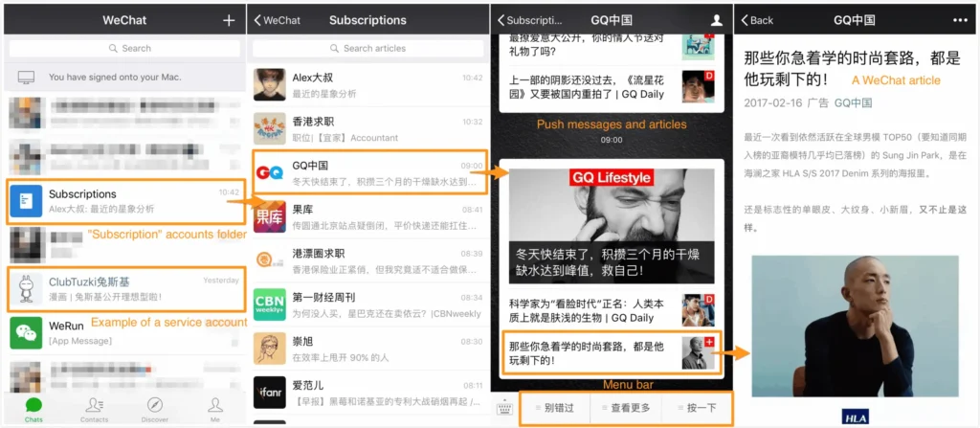
Task: Open the Contacts tab
Action: point(94,409)
